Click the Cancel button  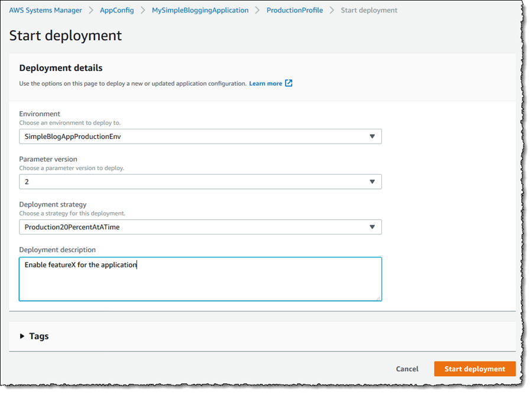click(x=407, y=369)
